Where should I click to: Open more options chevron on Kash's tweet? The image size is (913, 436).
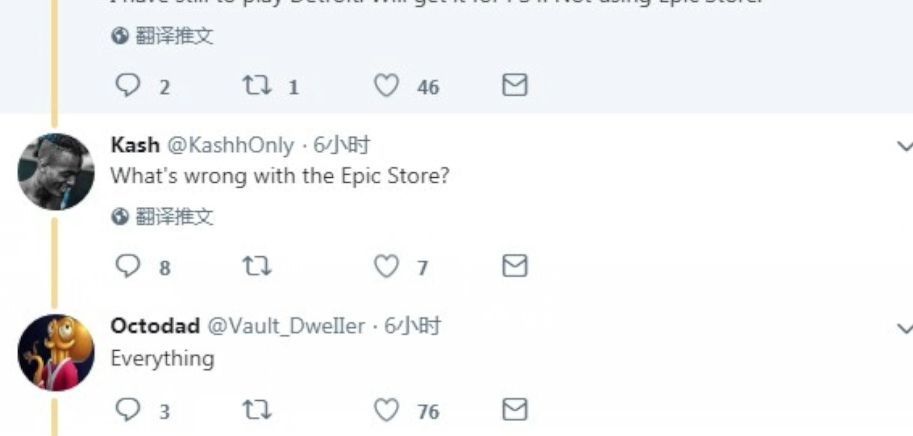pos(904,147)
